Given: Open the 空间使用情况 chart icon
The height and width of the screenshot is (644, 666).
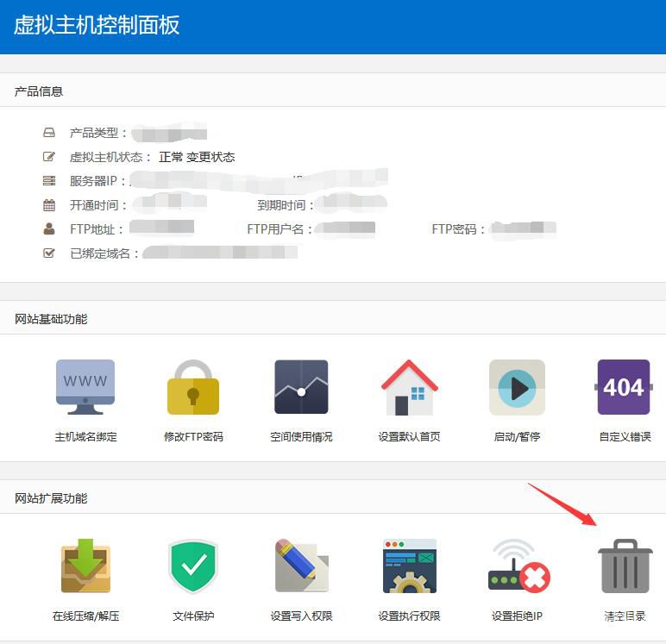Looking at the screenshot, I should pyautogui.click(x=301, y=388).
